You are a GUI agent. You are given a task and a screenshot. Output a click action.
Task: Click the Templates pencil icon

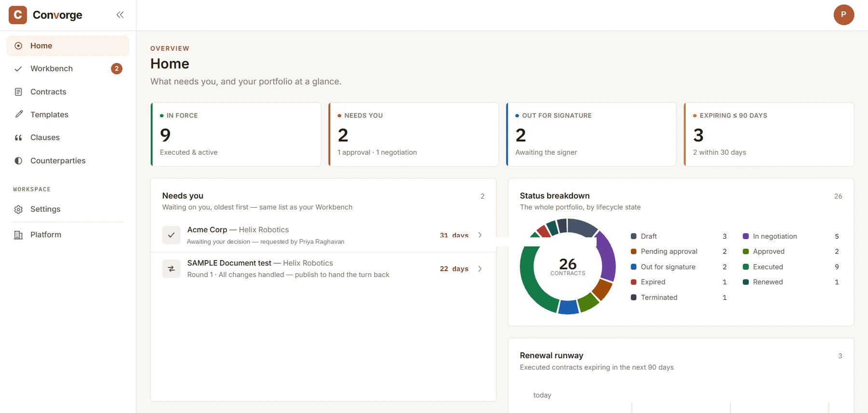tap(18, 115)
